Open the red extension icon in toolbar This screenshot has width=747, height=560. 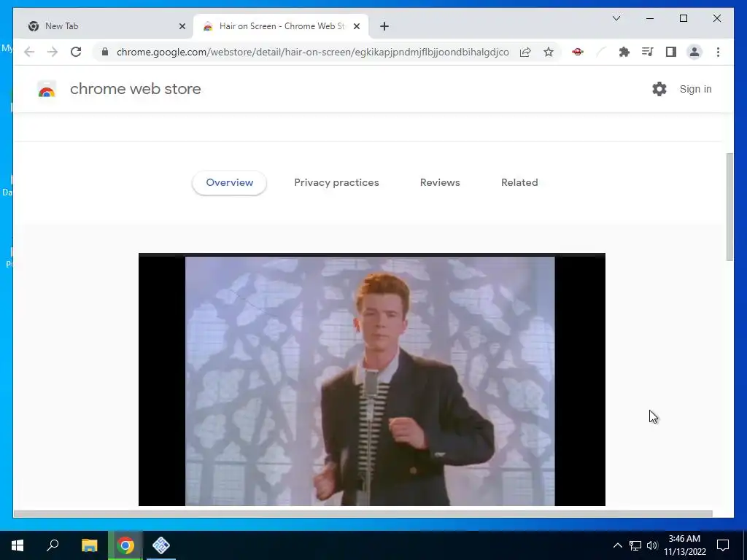[x=578, y=52]
